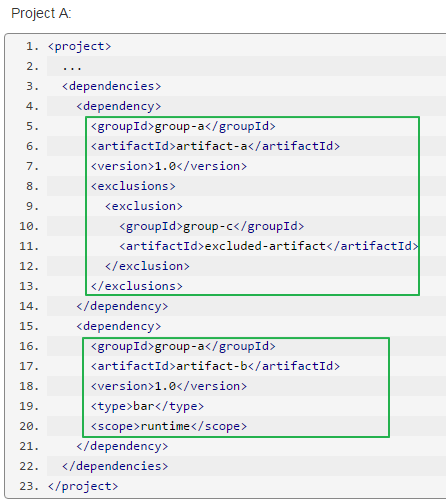
Task: Select the closing </dependency> tag on line 21
Action: [x=122, y=446]
